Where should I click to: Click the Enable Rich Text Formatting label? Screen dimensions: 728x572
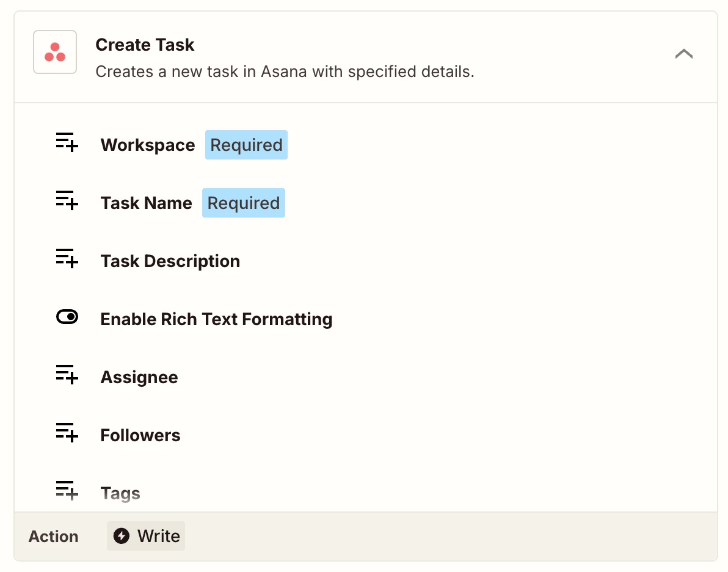[216, 320]
